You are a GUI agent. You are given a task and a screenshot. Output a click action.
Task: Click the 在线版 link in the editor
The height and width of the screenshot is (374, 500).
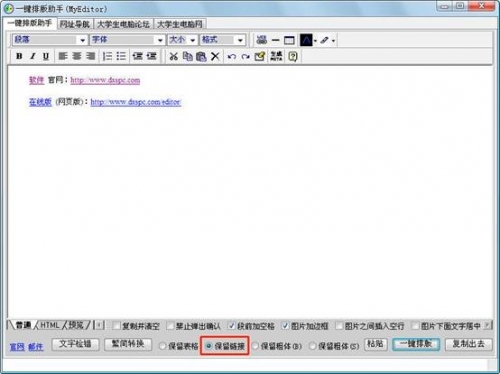[40, 102]
